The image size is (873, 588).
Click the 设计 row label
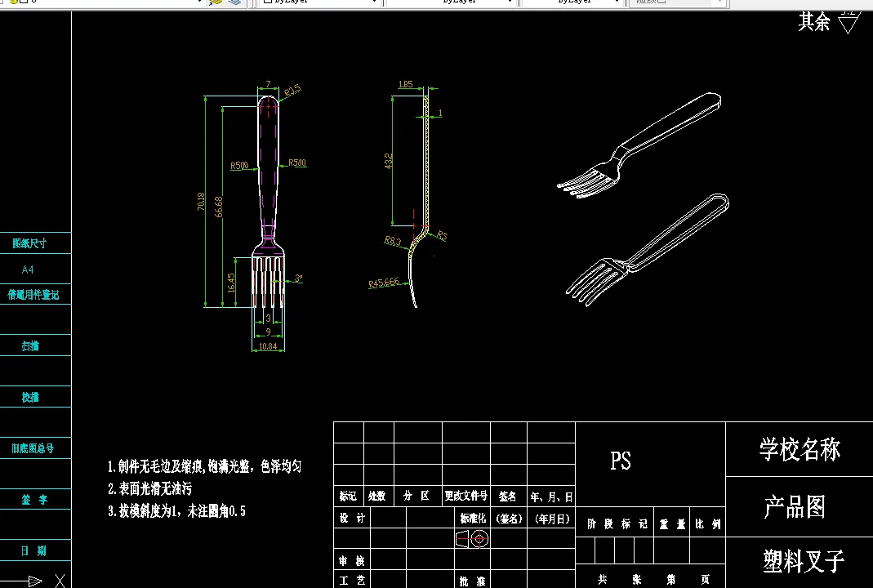tap(352, 518)
